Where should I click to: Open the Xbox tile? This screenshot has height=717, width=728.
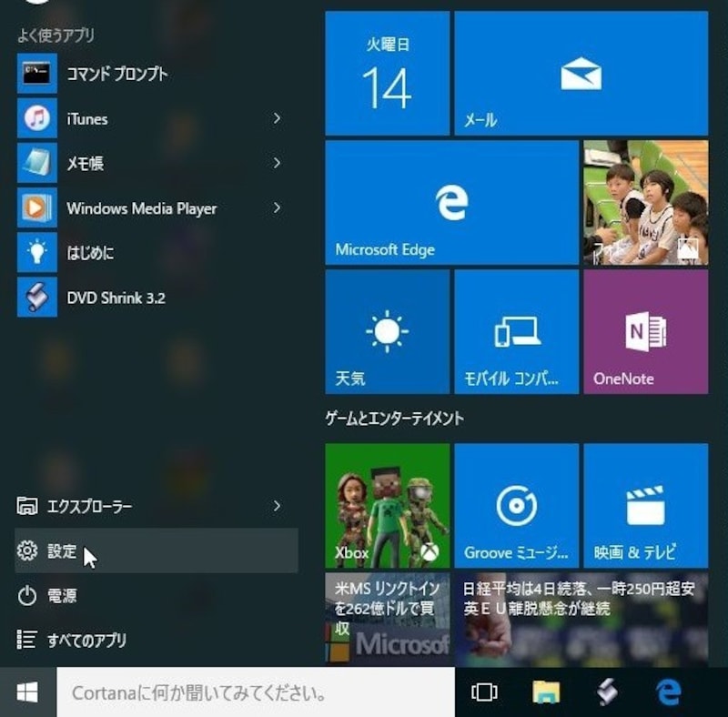387,505
